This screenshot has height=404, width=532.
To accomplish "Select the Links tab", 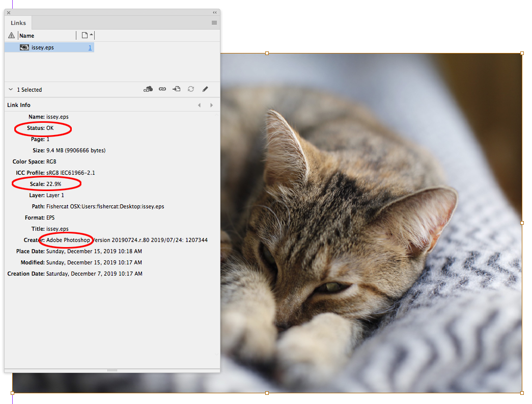I will 18,23.
